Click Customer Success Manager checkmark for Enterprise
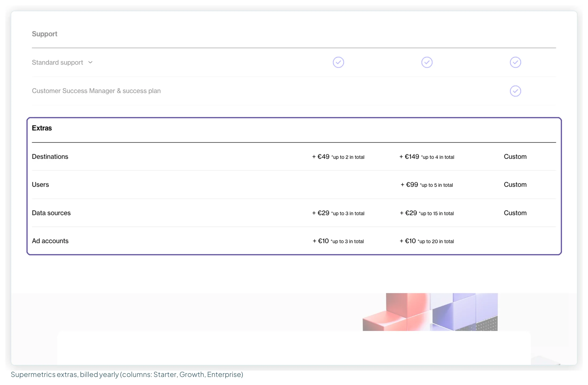This screenshot has height=385, width=588. pyautogui.click(x=515, y=91)
